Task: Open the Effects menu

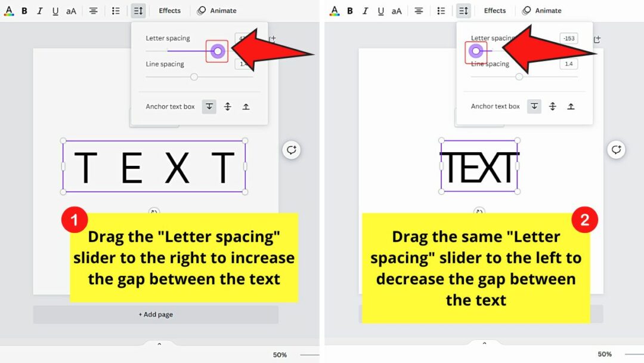Action: (x=169, y=10)
